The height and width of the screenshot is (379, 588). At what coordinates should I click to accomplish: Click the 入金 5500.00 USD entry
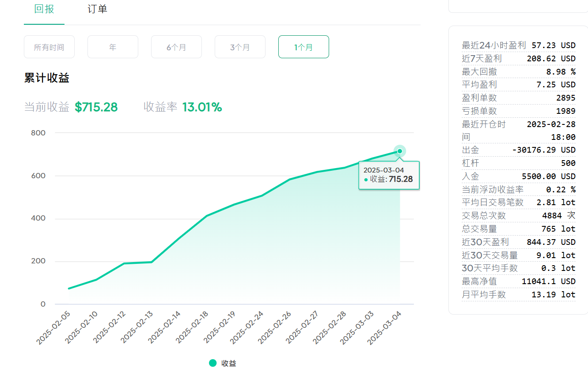coord(519,176)
